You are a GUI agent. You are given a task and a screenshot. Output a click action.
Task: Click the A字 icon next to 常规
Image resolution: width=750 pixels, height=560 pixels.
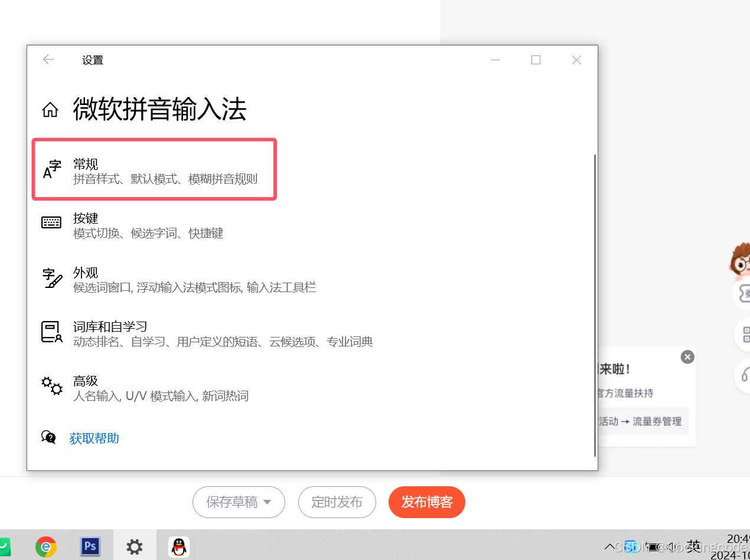tap(52, 171)
